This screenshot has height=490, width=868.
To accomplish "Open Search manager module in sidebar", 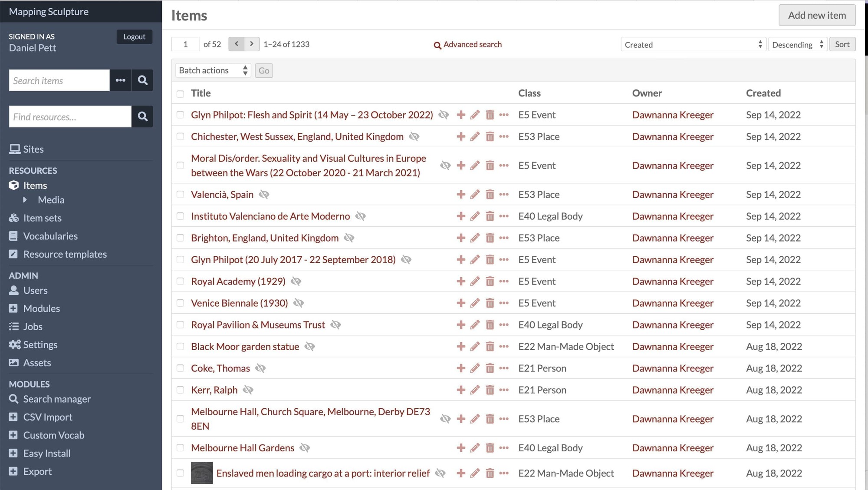I will pyautogui.click(x=50, y=399).
